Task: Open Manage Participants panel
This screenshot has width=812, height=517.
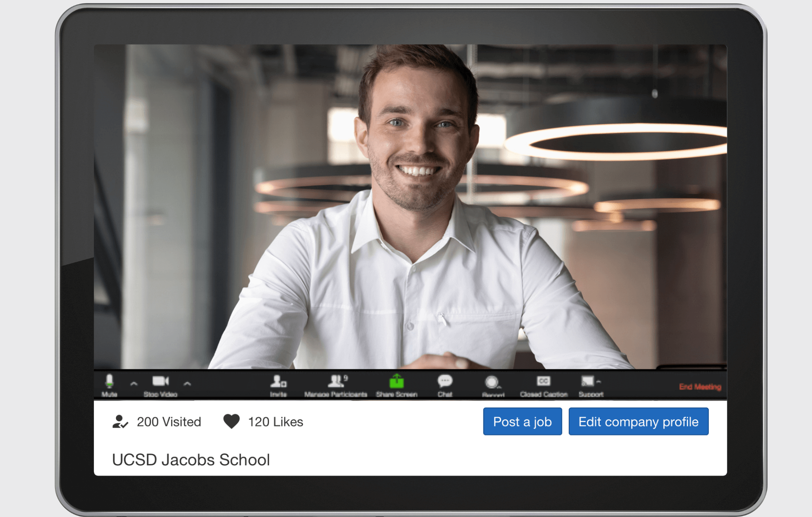Action: pyautogui.click(x=336, y=382)
